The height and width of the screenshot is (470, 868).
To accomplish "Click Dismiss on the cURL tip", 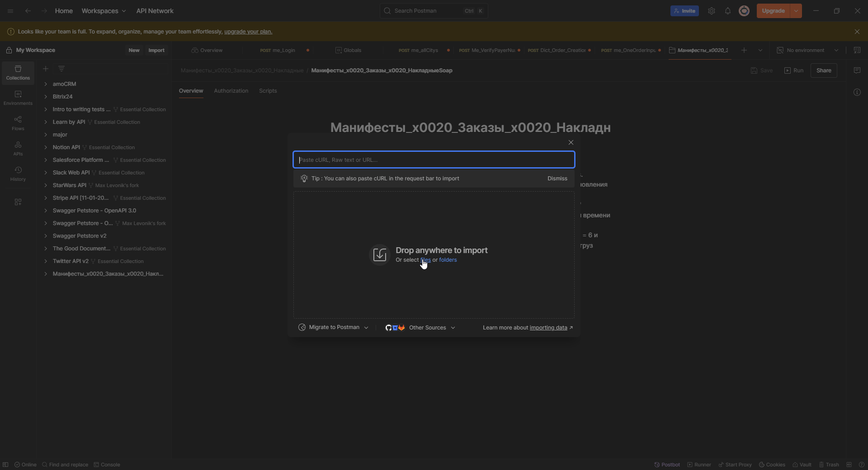I will click(557, 179).
